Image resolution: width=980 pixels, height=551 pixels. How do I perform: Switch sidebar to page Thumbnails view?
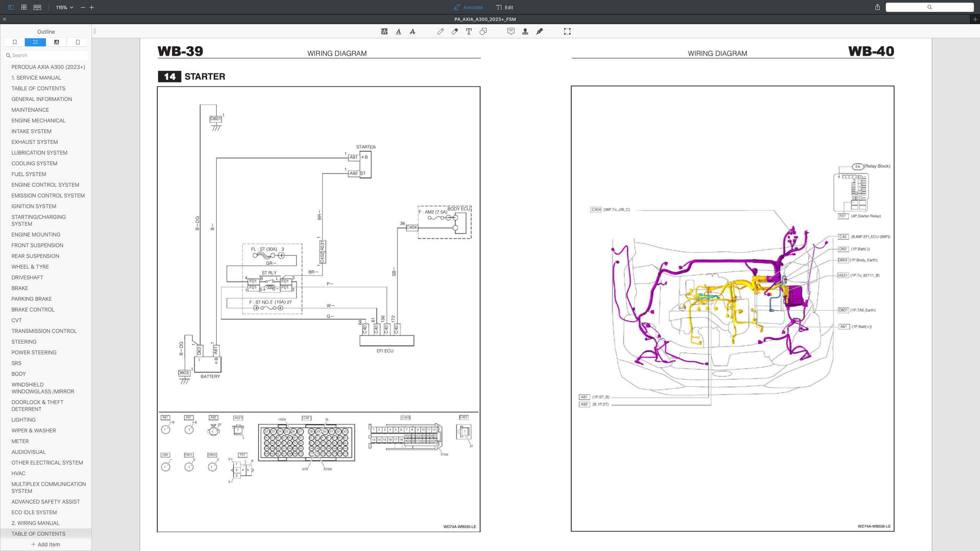tap(77, 42)
